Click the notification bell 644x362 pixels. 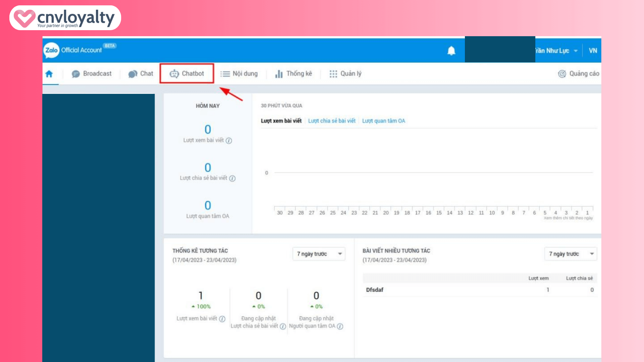pyautogui.click(x=451, y=50)
